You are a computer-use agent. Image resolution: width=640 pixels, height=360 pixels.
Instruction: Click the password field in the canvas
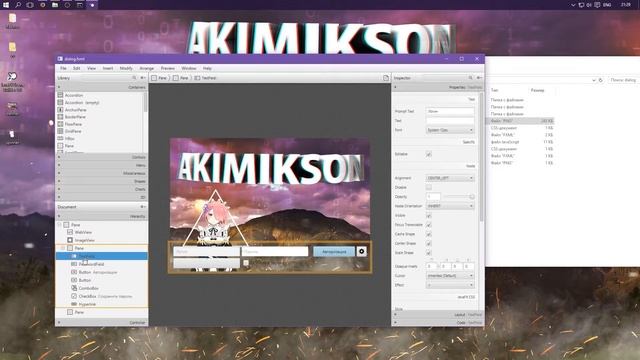click(275, 251)
